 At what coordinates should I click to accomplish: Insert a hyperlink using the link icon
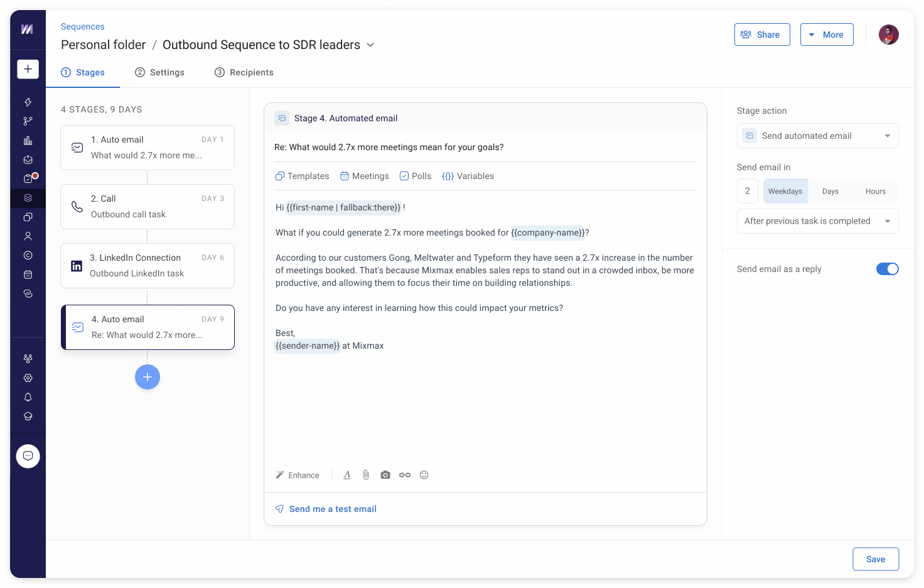[x=405, y=475]
